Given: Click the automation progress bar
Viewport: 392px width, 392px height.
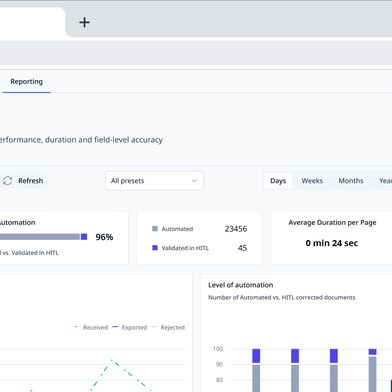Looking at the screenshot, I should click(x=43, y=237).
